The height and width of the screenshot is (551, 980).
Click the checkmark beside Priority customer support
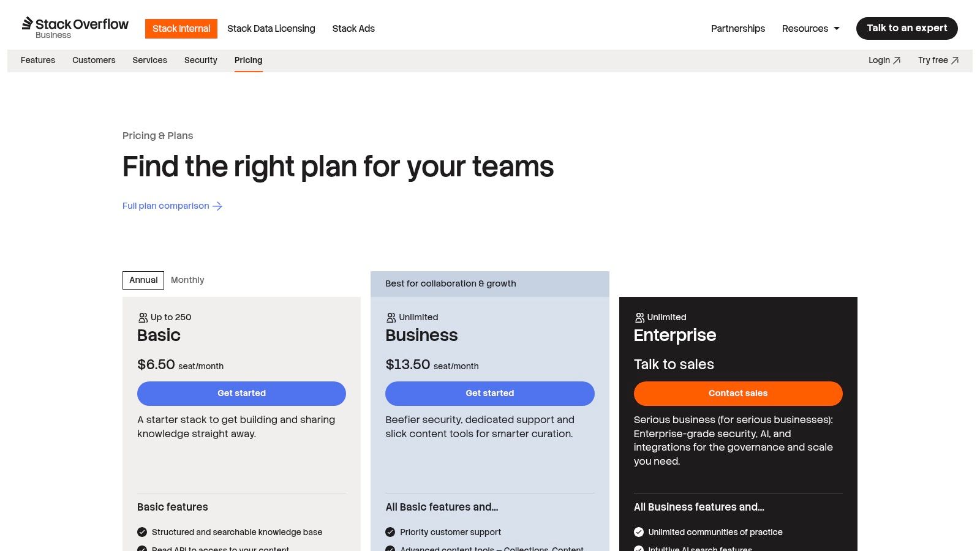point(390,532)
